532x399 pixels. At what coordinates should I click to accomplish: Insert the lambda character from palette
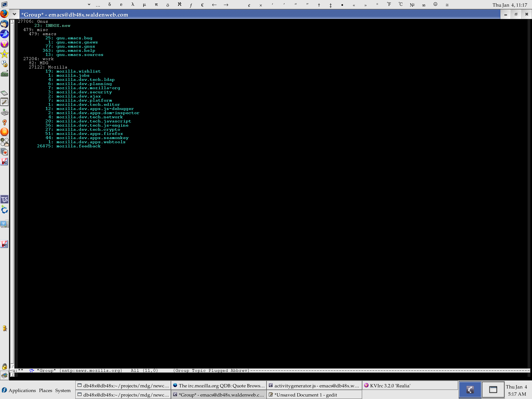[133, 4]
